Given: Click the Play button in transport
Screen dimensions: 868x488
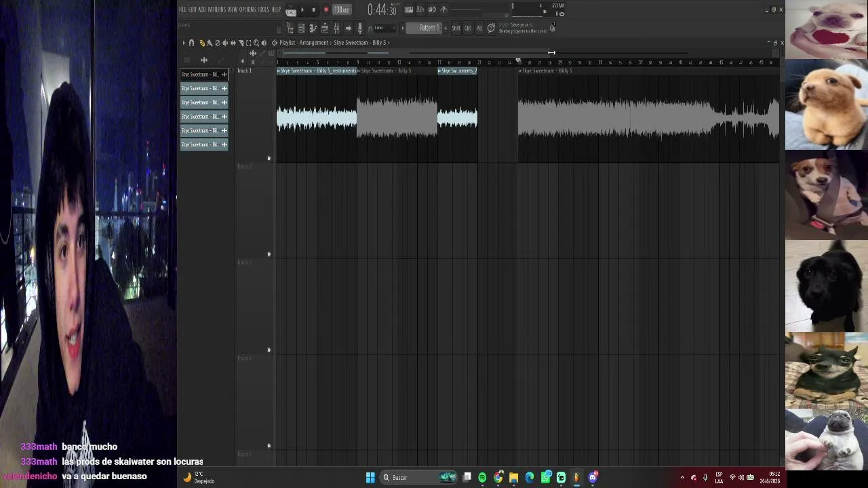Looking at the screenshot, I should (x=302, y=9).
